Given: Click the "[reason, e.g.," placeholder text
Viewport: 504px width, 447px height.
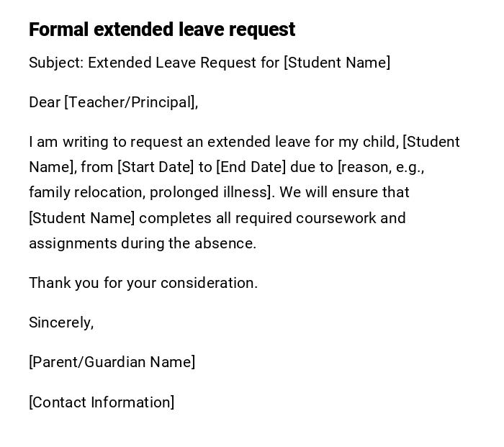Looking at the screenshot, I should [x=381, y=167].
